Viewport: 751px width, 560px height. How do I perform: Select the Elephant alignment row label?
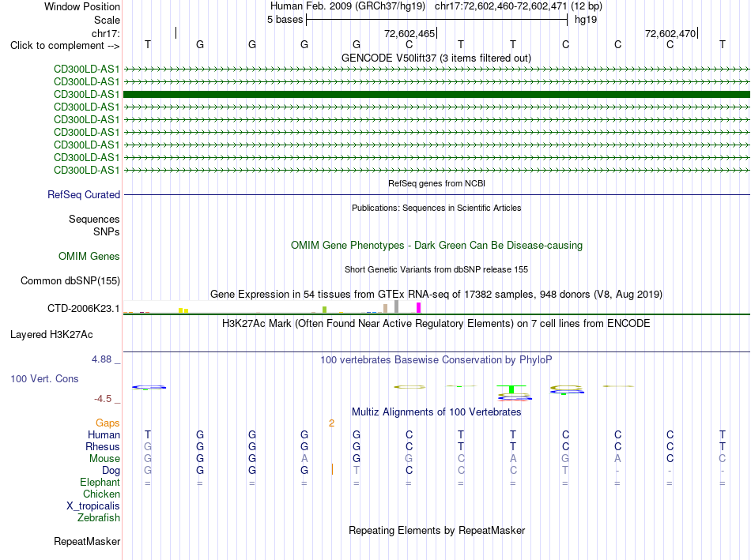(x=100, y=483)
